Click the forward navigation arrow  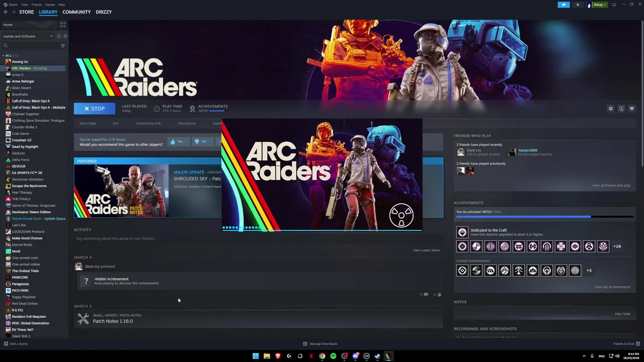(13, 12)
